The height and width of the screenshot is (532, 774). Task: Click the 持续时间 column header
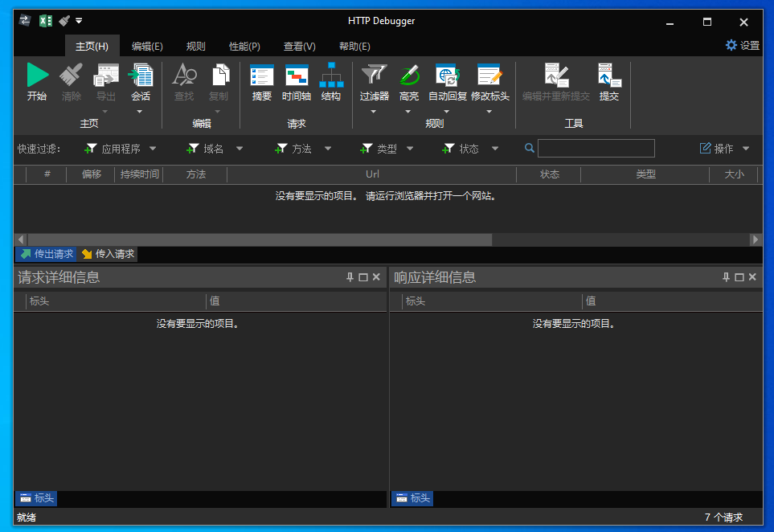click(x=139, y=174)
